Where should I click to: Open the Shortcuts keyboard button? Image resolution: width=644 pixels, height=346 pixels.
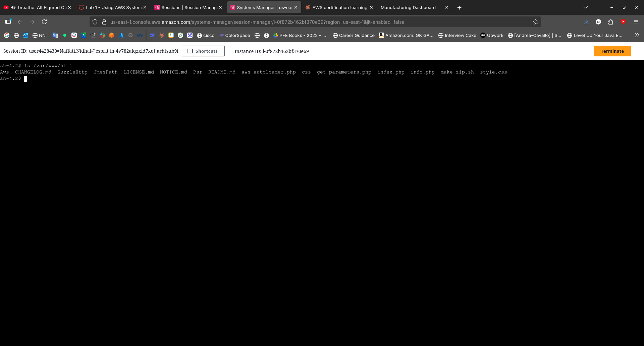(203, 51)
